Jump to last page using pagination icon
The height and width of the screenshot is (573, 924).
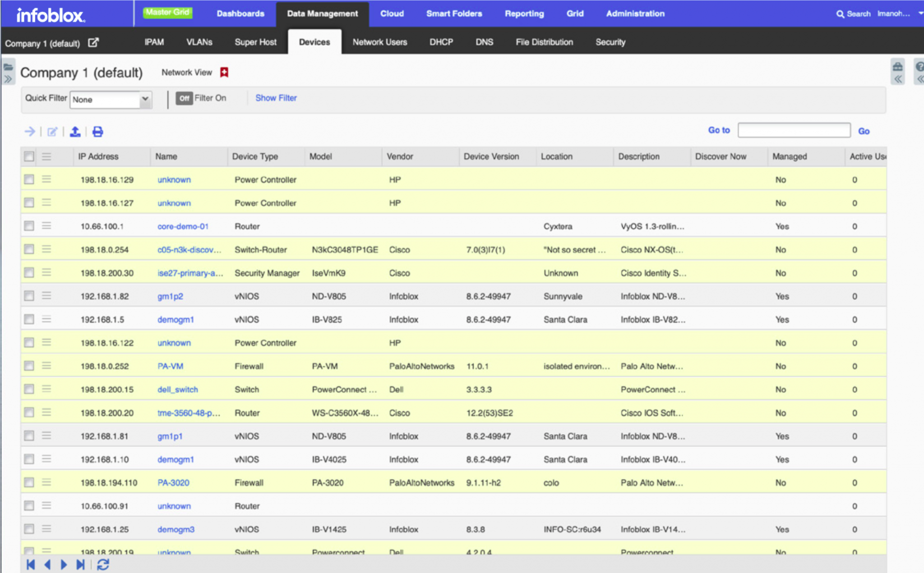81,564
